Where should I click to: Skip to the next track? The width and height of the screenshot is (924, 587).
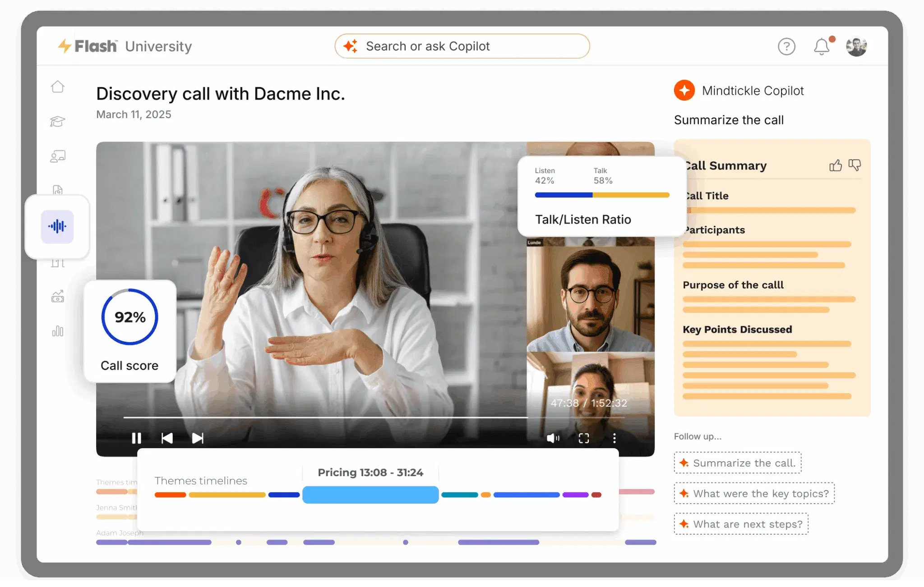click(x=198, y=438)
